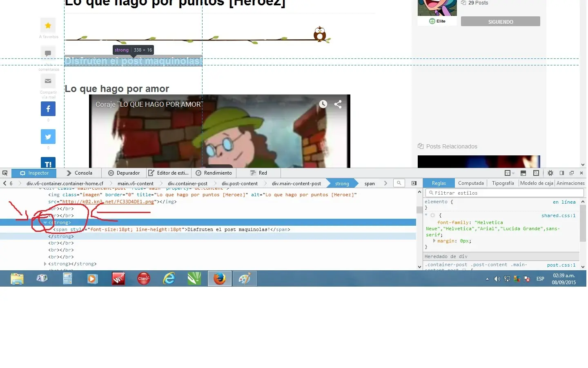Expand the margin property triangle
The image size is (588, 368).
pos(434,241)
